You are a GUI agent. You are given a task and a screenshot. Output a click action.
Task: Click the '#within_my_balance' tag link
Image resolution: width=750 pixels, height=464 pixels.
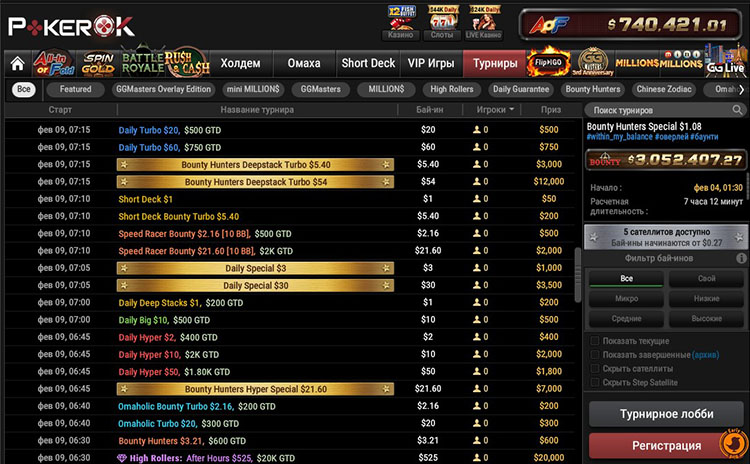tap(619, 137)
